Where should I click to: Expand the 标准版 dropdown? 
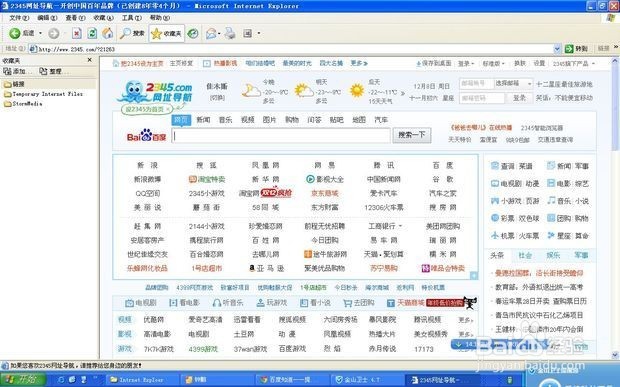493,63
